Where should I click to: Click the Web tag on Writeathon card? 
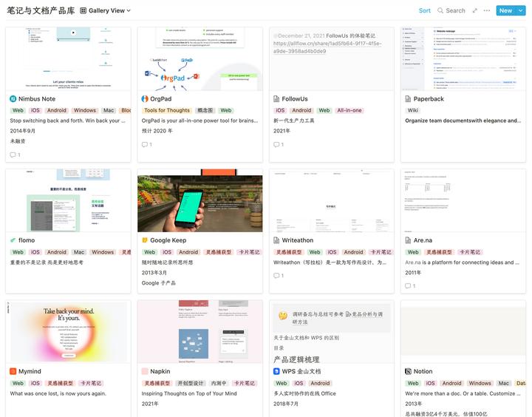click(315, 252)
